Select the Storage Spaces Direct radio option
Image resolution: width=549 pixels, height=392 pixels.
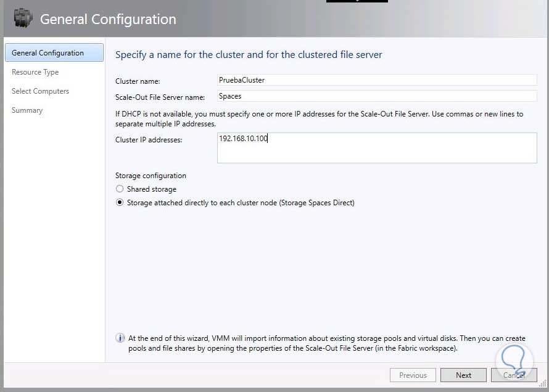pos(120,202)
